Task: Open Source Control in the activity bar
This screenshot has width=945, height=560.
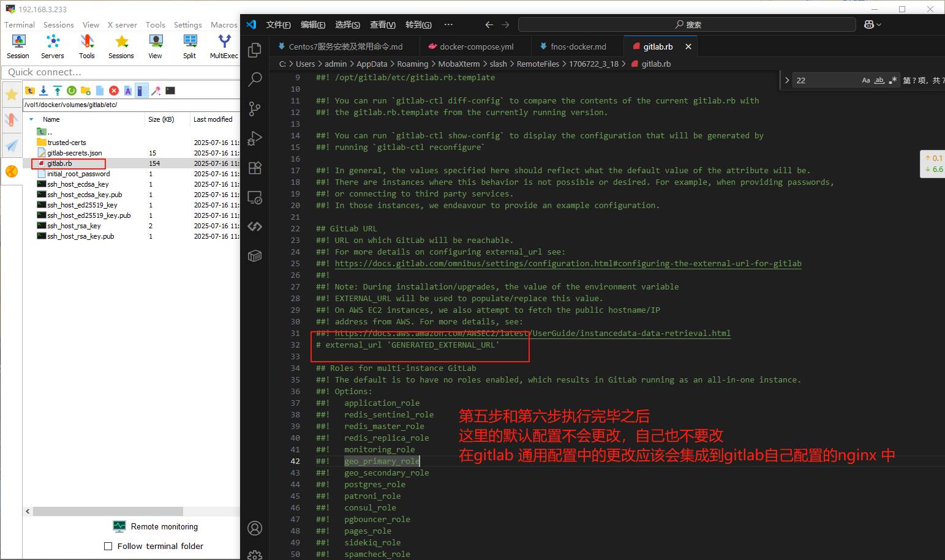Action: tap(255, 109)
